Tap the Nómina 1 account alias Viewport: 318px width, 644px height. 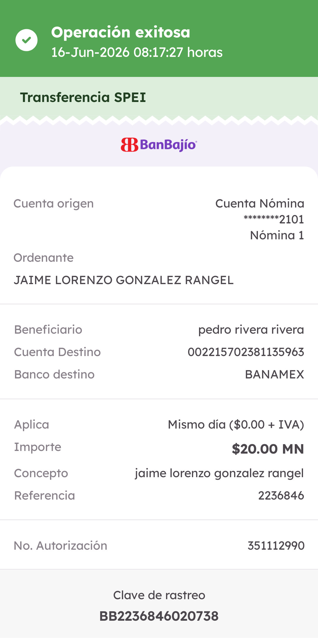point(277,235)
